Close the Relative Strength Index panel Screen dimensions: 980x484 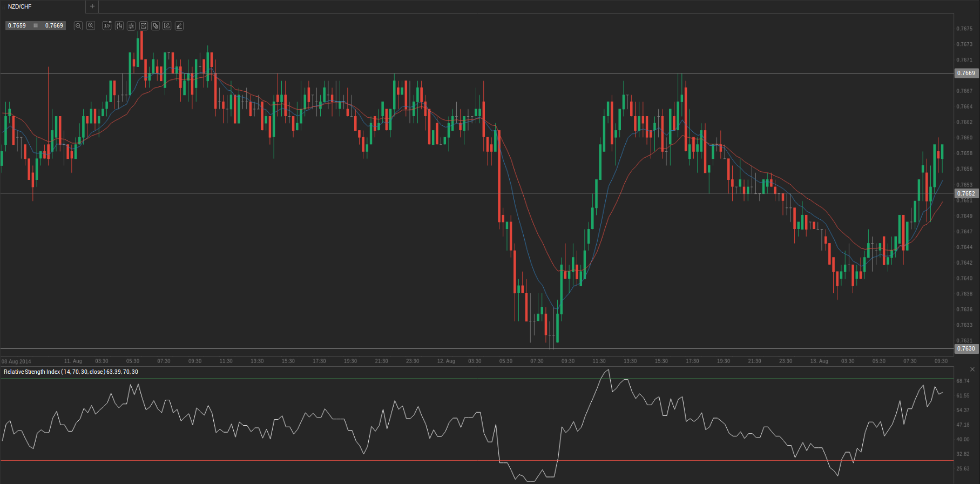(972, 369)
